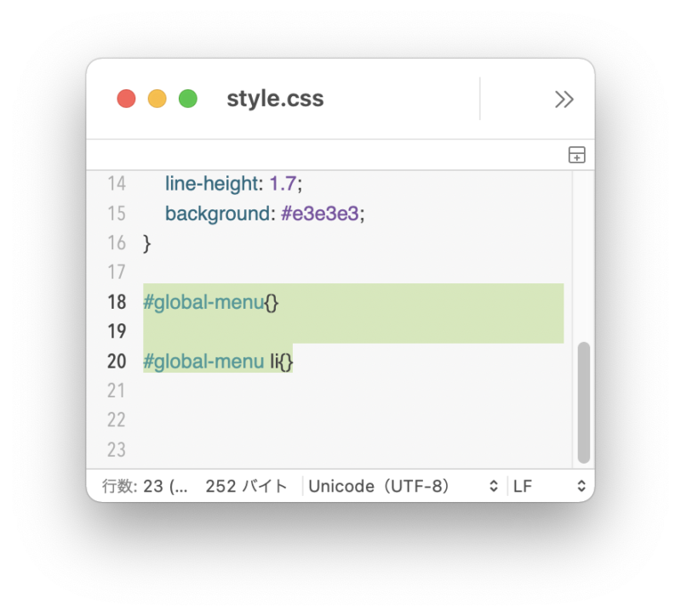Click the background property text
The width and height of the screenshot is (681, 616).
218,214
